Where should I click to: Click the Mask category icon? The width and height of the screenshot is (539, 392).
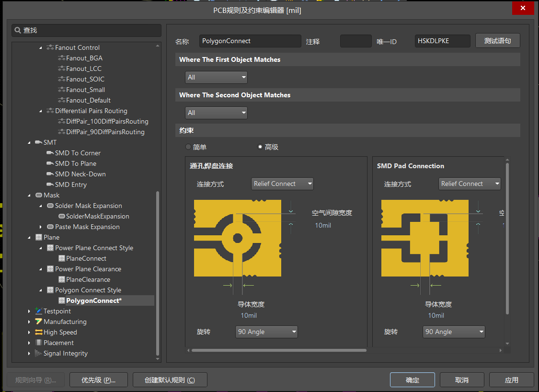pyautogui.click(x=39, y=196)
